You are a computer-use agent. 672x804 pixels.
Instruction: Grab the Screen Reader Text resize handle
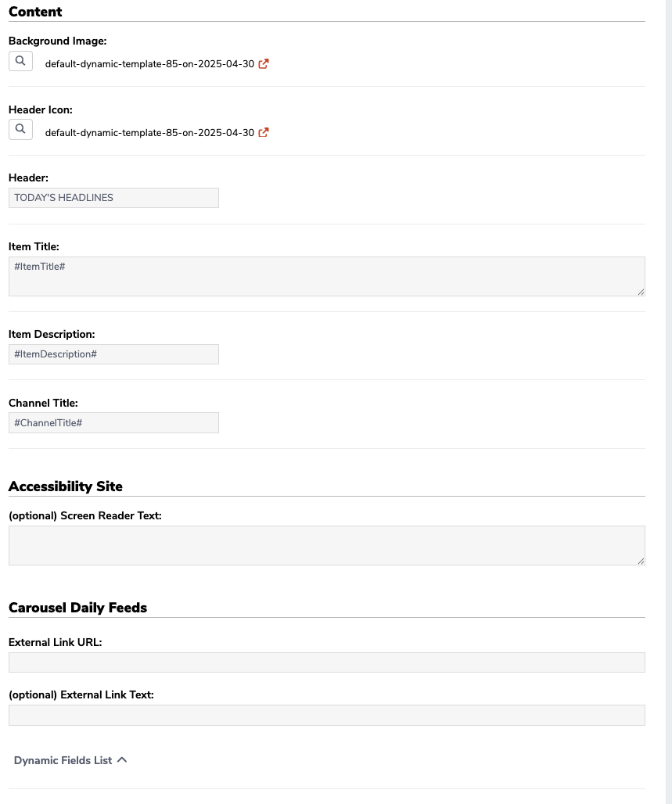point(641,562)
